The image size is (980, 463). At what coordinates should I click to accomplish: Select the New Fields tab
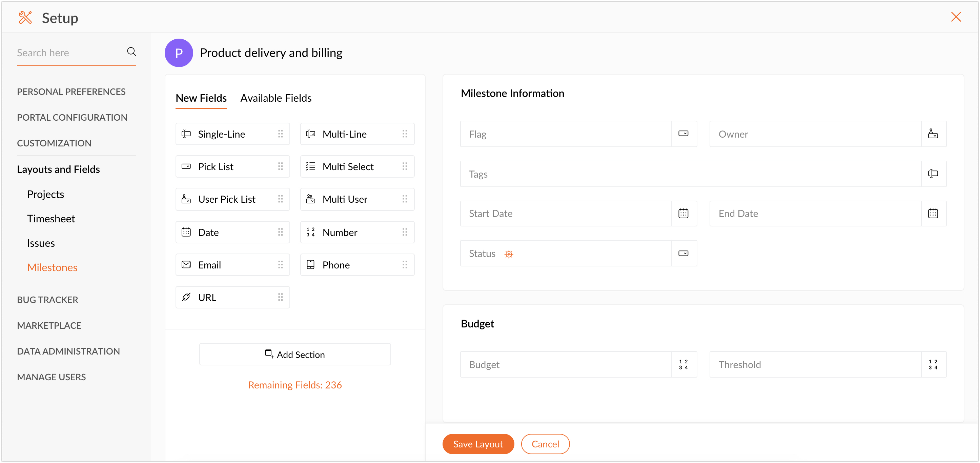[201, 98]
